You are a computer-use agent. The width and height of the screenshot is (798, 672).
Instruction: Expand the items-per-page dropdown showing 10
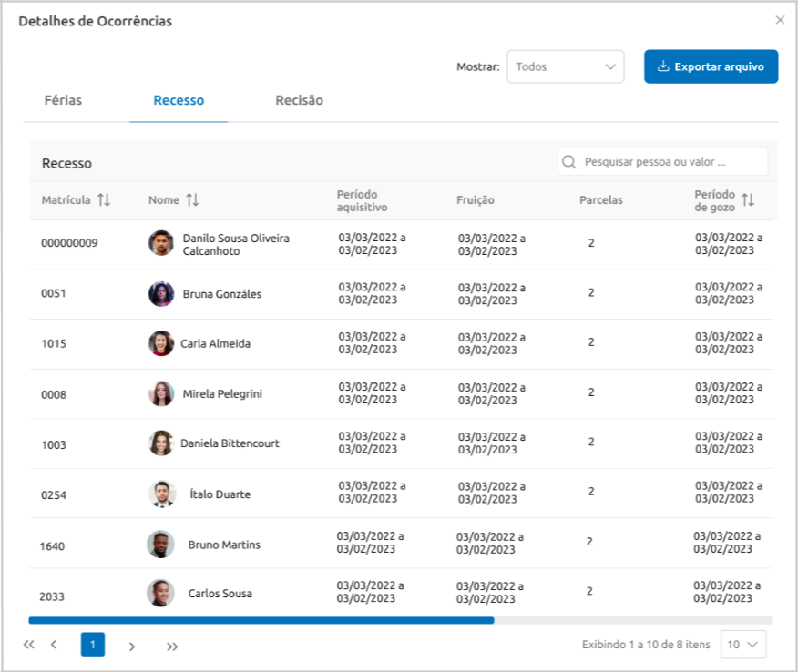click(742, 645)
